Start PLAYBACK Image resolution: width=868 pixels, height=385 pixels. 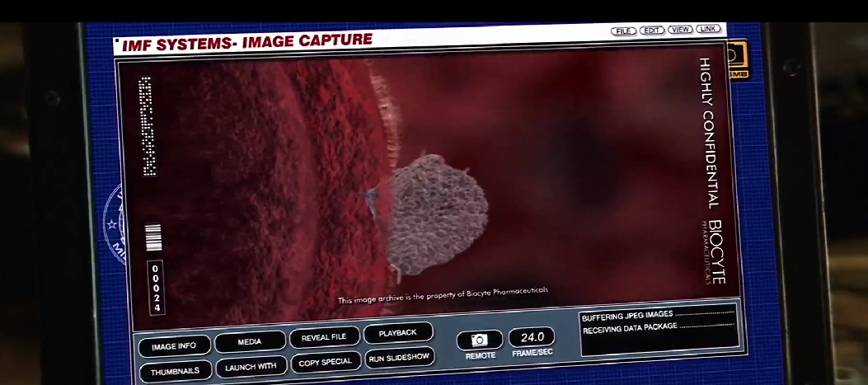pyautogui.click(x=397, y=333)
